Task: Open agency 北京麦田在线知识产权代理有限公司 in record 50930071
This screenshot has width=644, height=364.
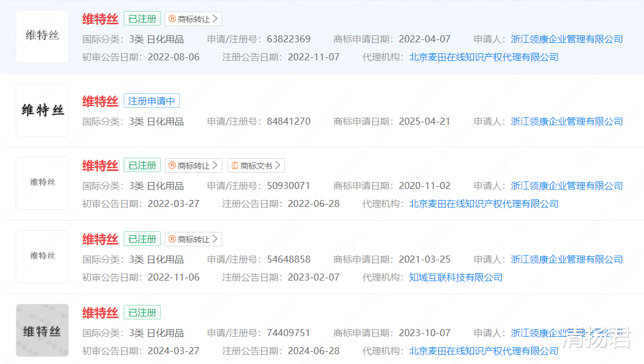Action: coord(484,203)
